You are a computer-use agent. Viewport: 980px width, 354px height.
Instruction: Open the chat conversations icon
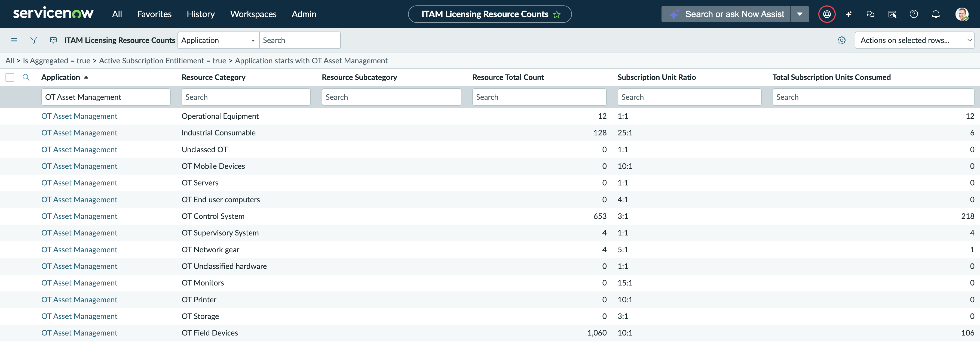[x=871, y=14]
